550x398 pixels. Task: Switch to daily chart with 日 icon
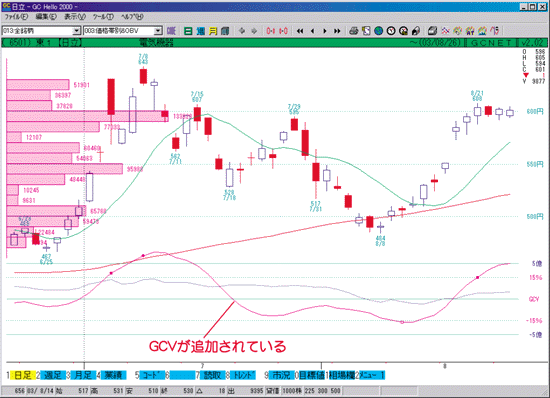click(188, 31)
